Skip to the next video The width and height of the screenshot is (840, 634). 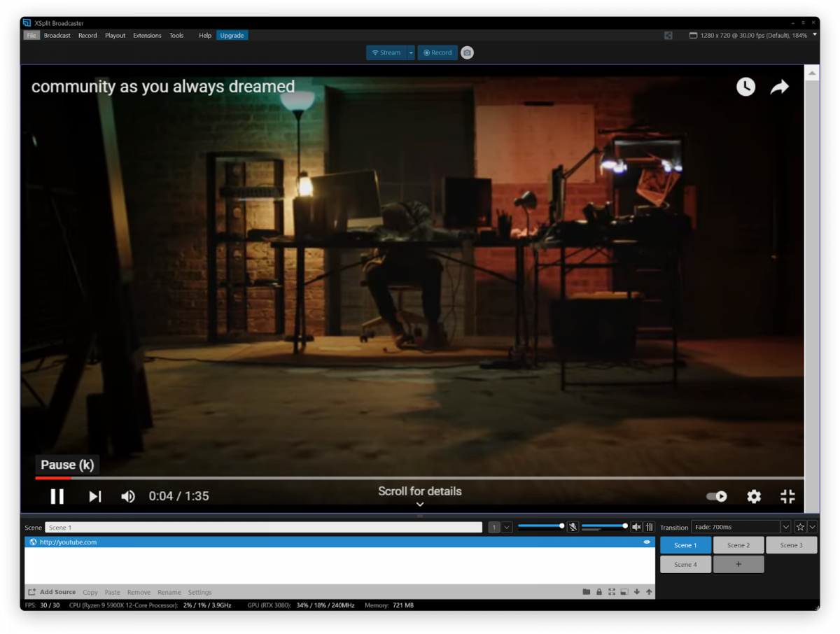click(95, 496)
